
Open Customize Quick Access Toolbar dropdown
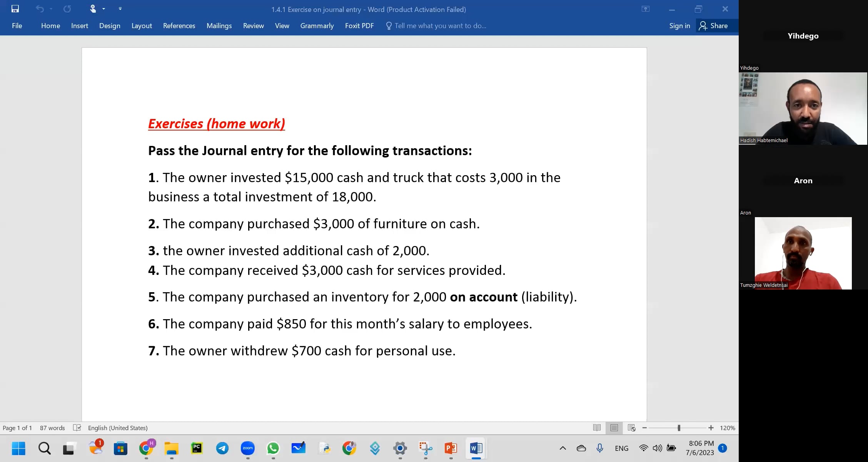pos(120,8)
